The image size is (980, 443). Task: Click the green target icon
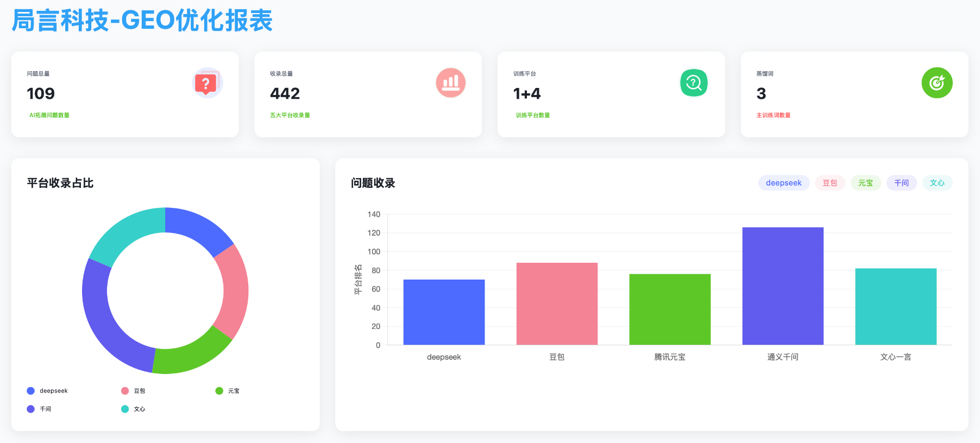(x=937, y=83)
